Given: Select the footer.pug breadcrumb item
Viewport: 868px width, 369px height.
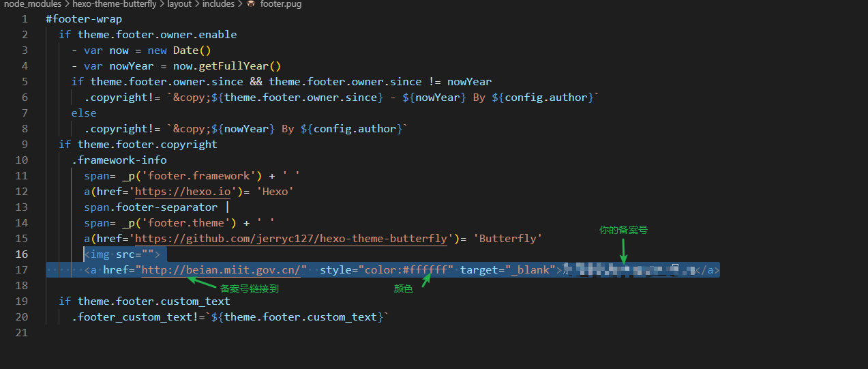Looking at the screenshot, I should pyautogui.click(x=281, y=4).
